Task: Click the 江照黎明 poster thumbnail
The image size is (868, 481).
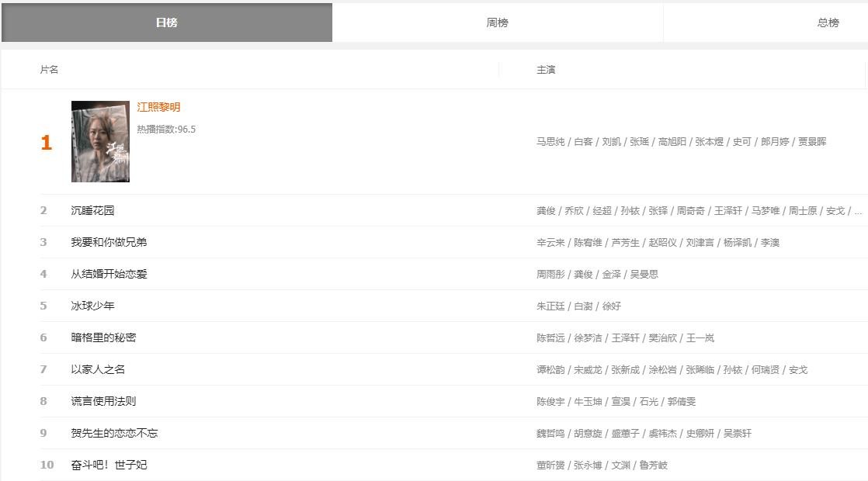Action: click(x=100, y=142)
